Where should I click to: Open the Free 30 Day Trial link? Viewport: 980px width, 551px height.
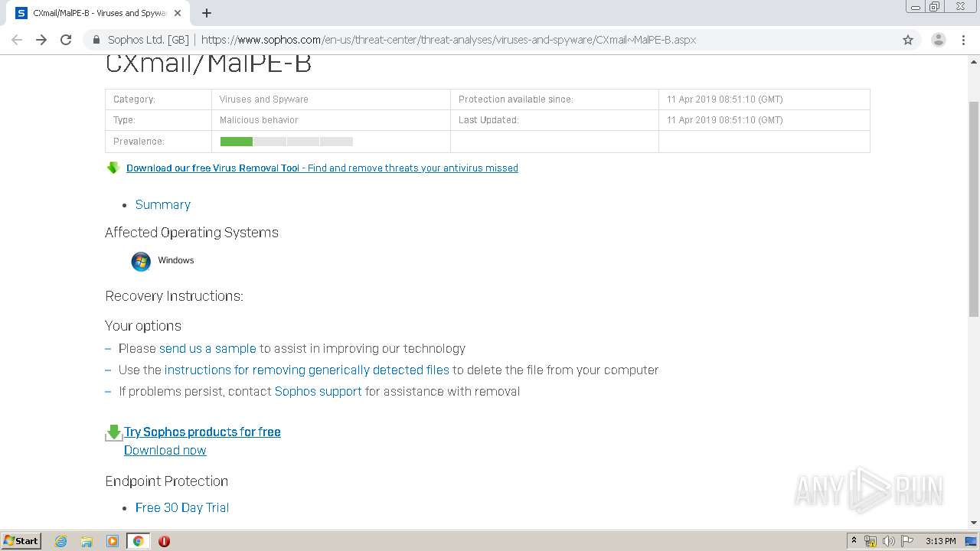182,507
